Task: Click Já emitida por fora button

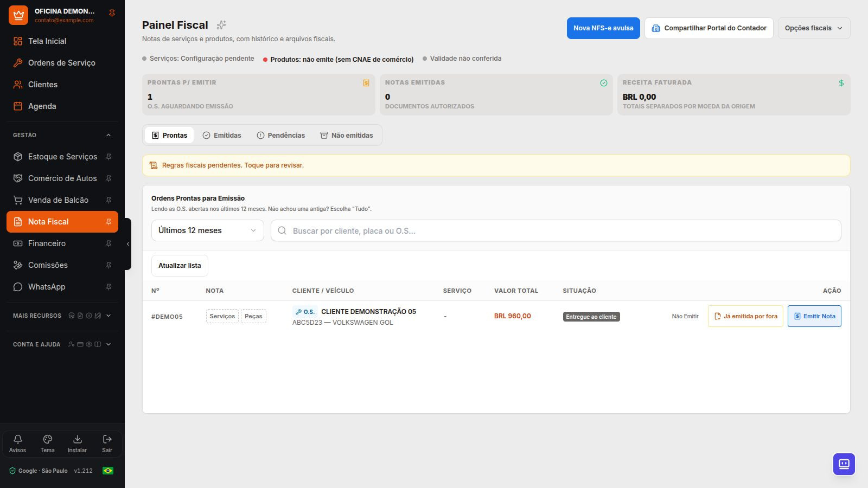Action: pyautogui.click(x=745, y=316)
